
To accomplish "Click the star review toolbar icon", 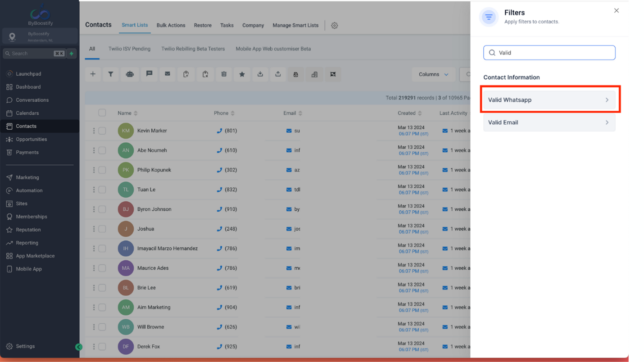I will [x=242, y=74].
